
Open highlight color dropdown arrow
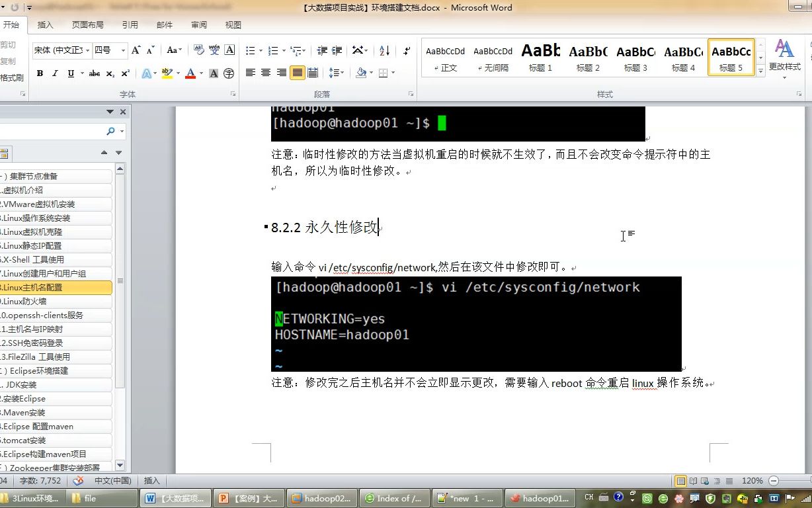(178, 73)
